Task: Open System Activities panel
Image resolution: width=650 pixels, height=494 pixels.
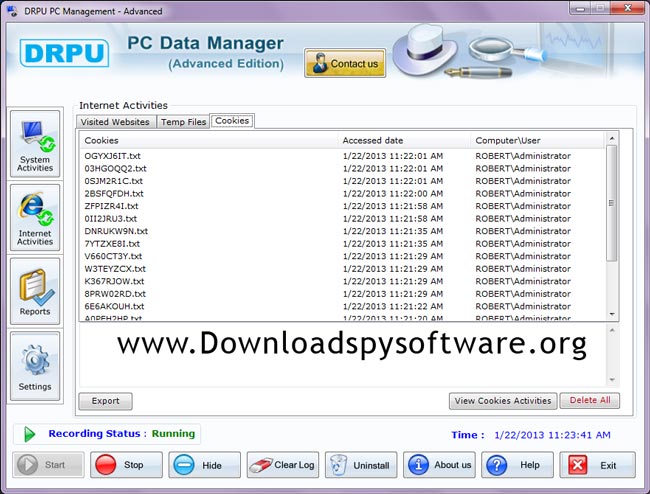Action: (35, 144)
